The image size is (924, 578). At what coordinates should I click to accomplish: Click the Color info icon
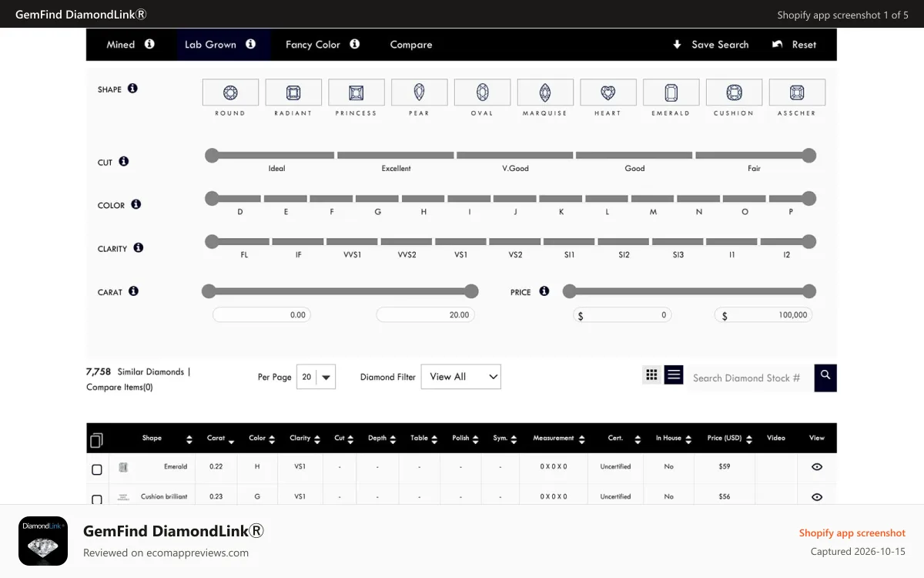point(136,204)
